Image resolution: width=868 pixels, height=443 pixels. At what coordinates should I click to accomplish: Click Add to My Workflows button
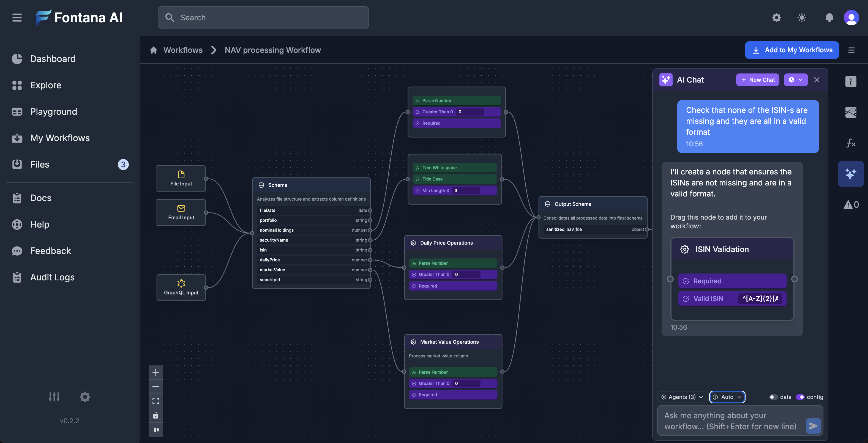pyautogui.click(x=792, y=50)
